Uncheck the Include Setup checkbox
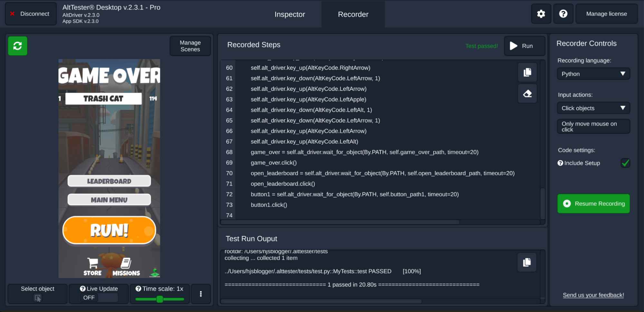The height and width of the screenshot is (312, 644). (625, 163)
